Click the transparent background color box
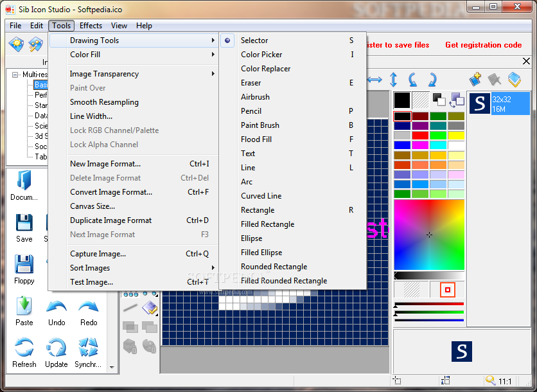This screenshot has width=537, height=392. 421,100
